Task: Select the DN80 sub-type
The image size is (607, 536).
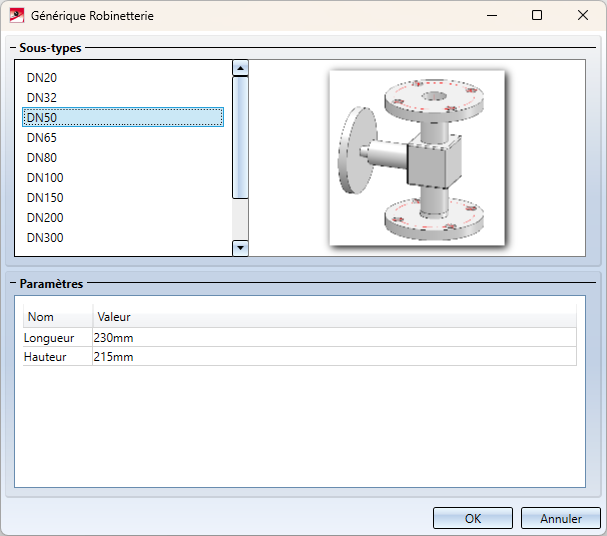Action: pyautogui.click(x=42, y=158)
